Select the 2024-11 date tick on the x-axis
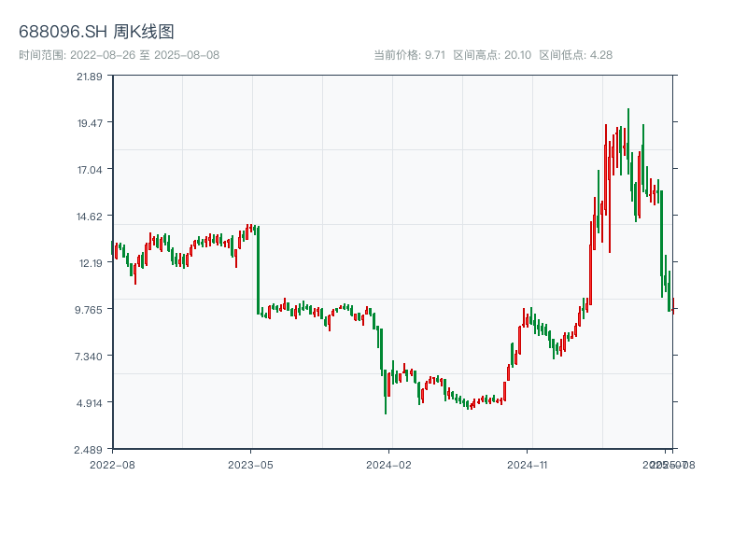Screen dimensions: 747x560 click(529, 464)
